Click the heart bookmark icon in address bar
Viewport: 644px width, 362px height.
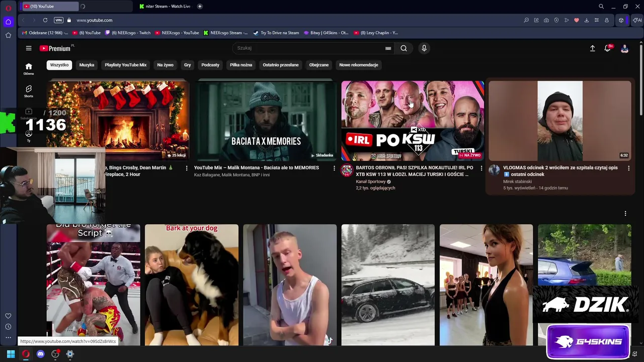pyautogui.click(x=577, y=20)
